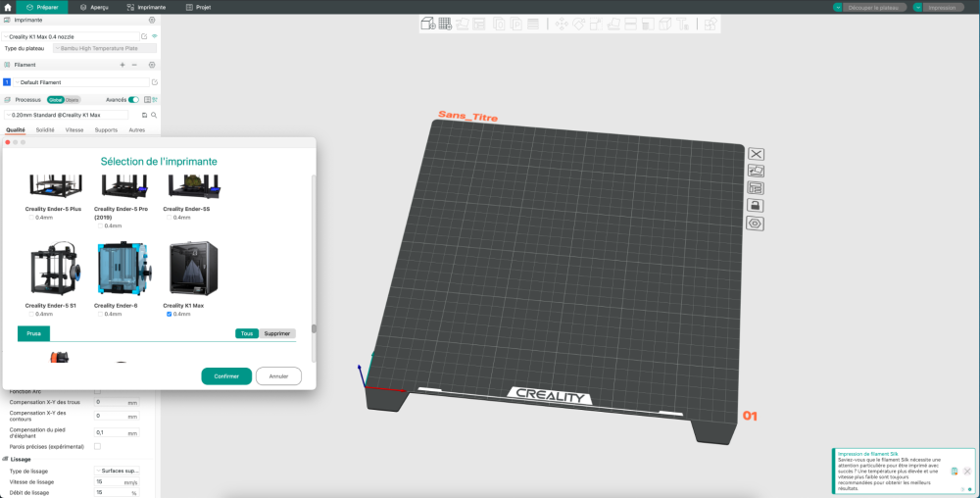This screenshot has width=980, height=498.
Task: Click the printer Wi-Fi connection icon
Action: click(155, 36)
